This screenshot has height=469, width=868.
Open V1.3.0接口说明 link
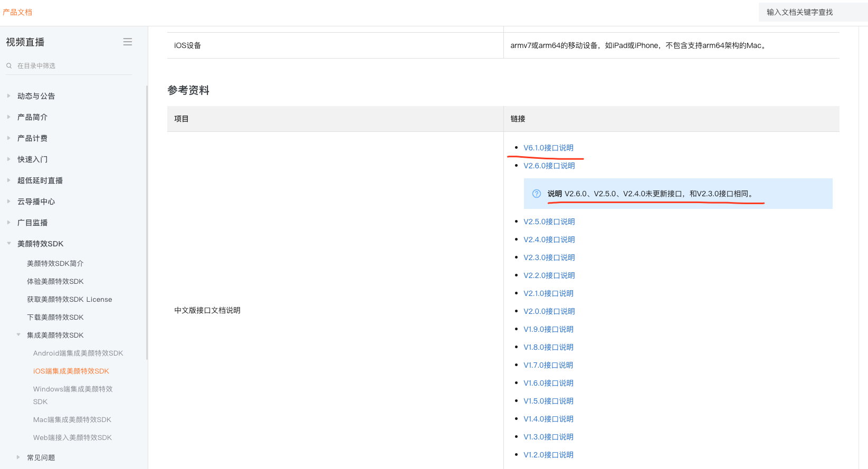click(548, 437)
